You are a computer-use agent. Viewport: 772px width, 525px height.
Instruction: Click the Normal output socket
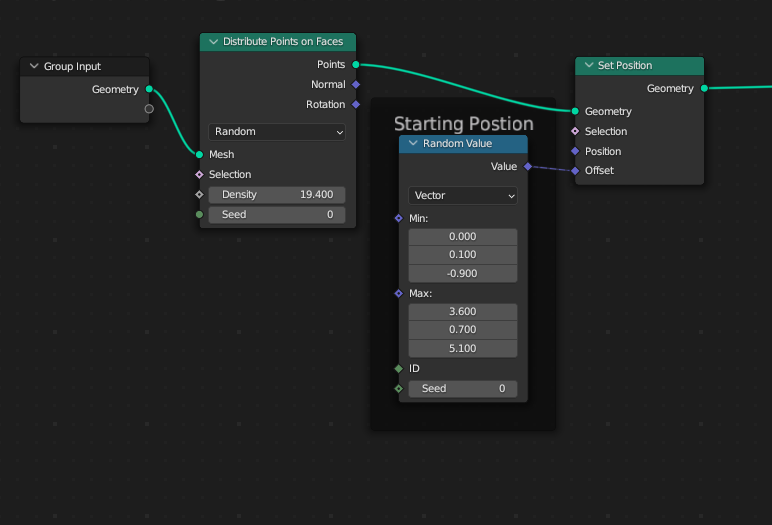pyautogui.click(x=356, y=85)
